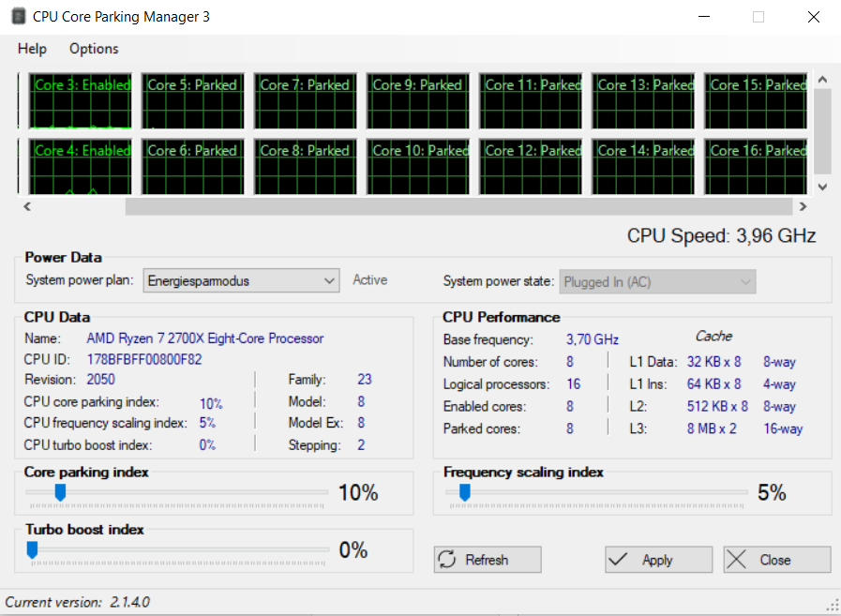Click the Close button at bottom
The width and height of the screenshot is (841, 616).
click(x=777, y=560)
